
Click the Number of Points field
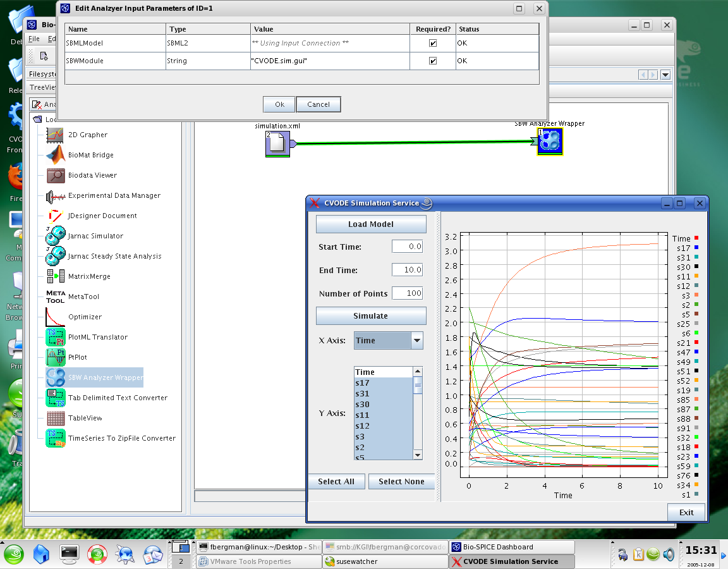407,293
